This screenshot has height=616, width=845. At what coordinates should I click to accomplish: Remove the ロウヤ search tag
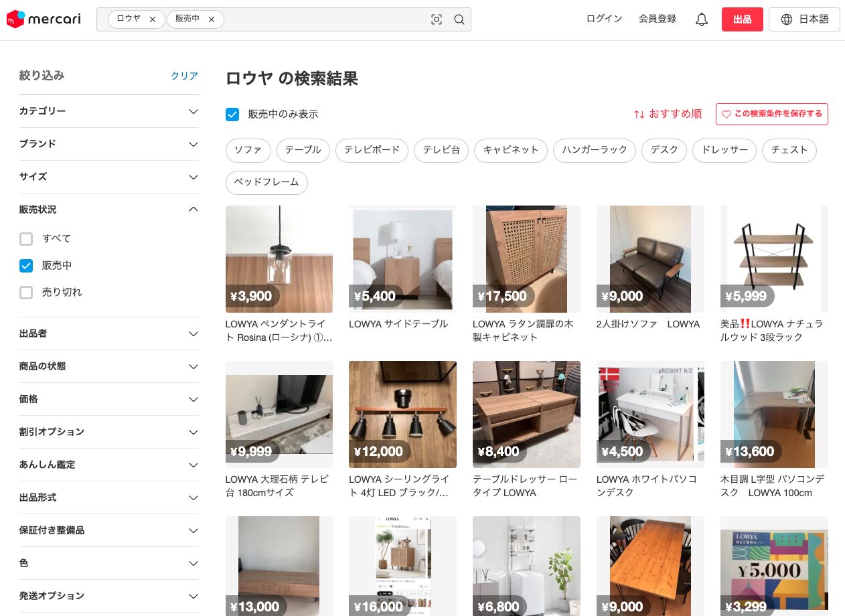coord(153,19)
